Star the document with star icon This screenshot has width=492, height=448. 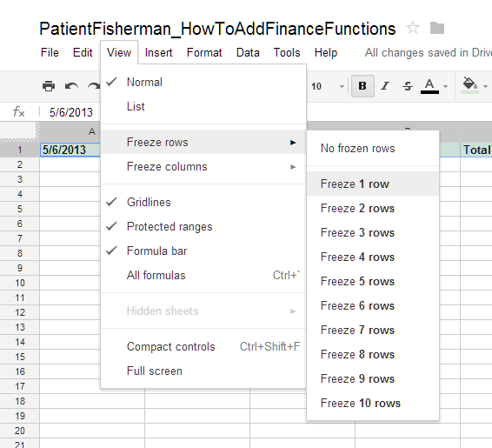click(x=413, y=28)
